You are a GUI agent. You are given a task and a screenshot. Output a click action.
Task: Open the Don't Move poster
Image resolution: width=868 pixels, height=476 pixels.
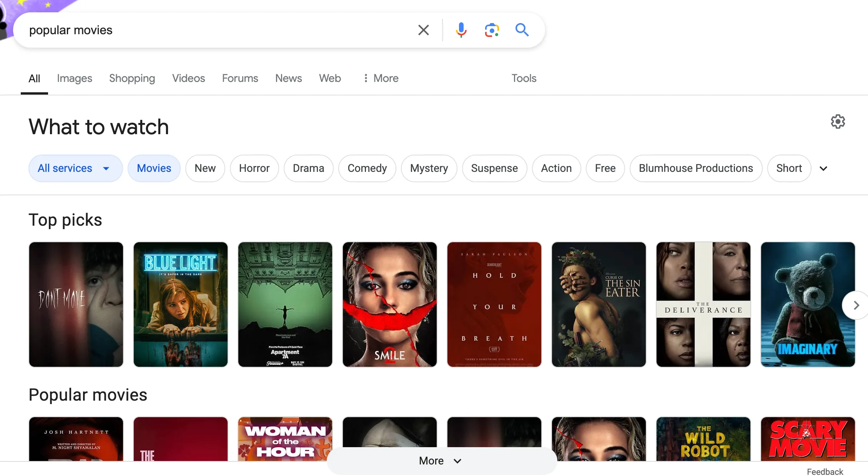[x=76, y=305]
